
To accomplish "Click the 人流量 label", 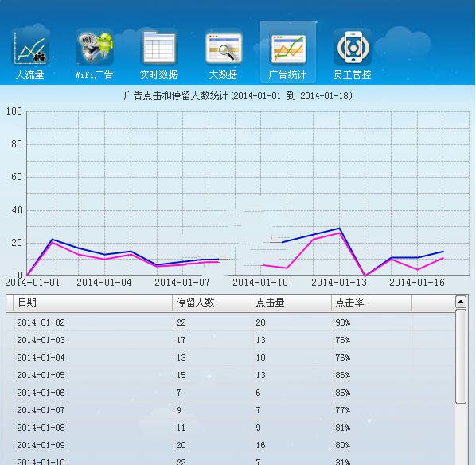I will [x=30, y=74].
